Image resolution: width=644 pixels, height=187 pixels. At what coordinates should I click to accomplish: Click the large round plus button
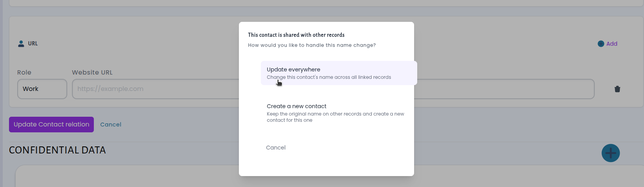[611, 153]
